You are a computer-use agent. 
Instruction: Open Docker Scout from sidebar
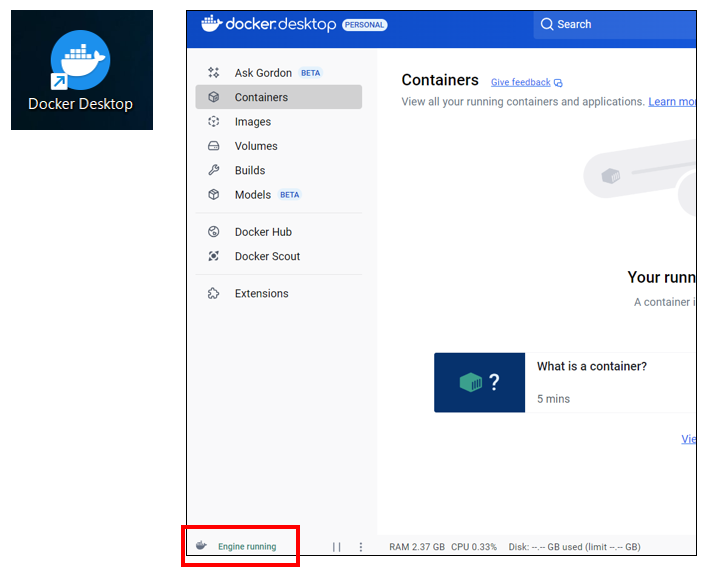tap(278, 256)
